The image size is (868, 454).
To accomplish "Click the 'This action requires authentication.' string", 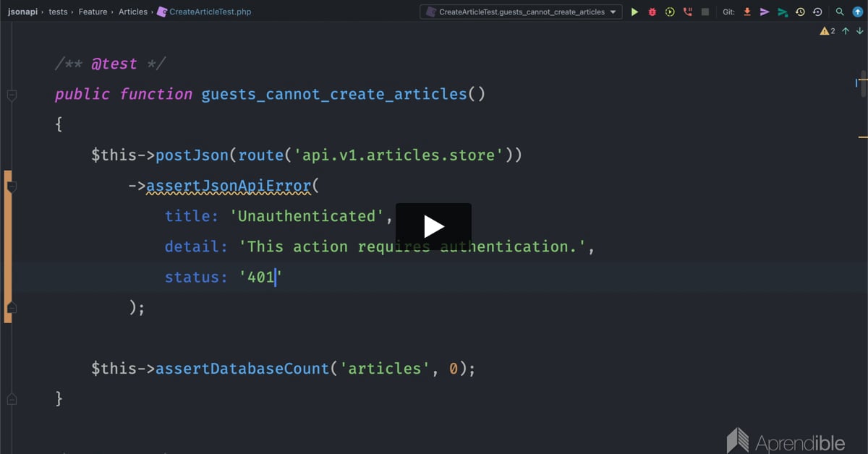I will [x=412, y=247].
